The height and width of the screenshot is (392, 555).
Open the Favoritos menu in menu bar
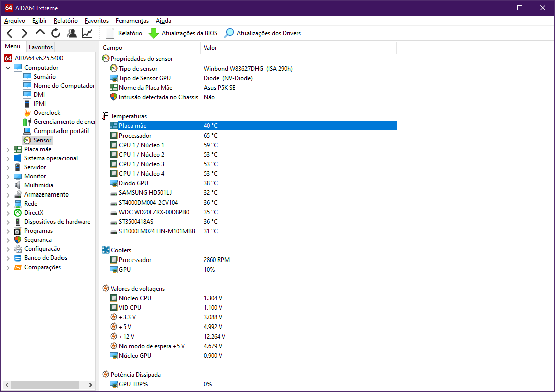(97, 21)
